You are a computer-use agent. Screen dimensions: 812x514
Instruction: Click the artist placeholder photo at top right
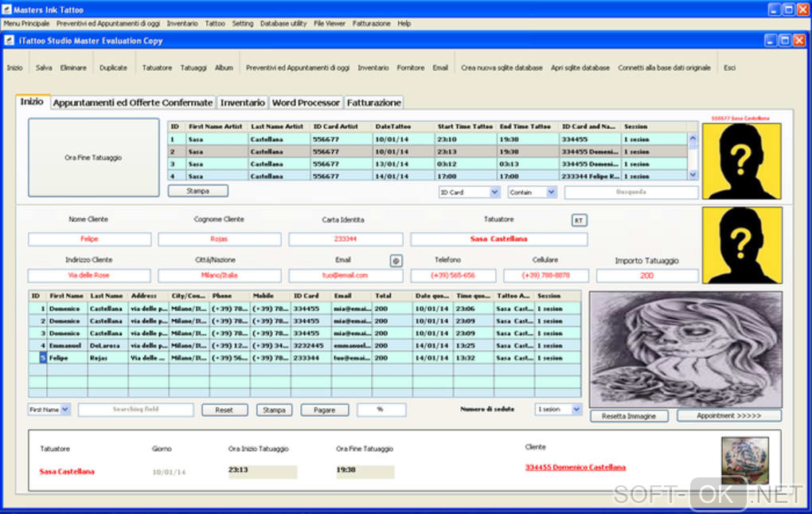(x=741, y=160)
